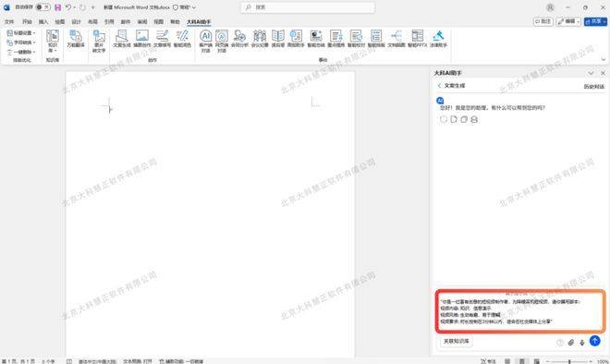Image resolution: width=610 pixels, height=364 pixels.
Task: Open the 万能翻译 translation tool
Action: point(76,39)
